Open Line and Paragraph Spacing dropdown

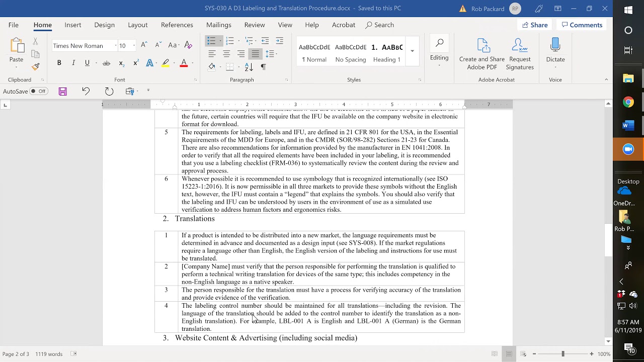coord(271,54)
